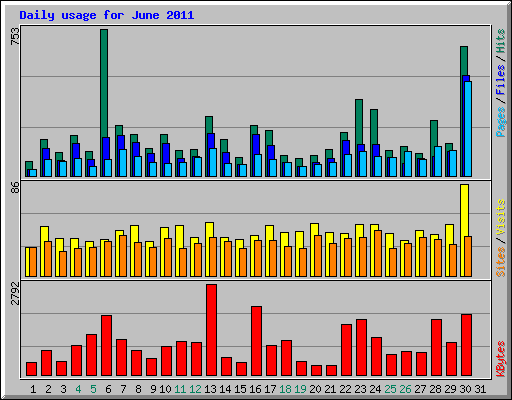Click day label 2 on the x-axis
The width and height of the screenshot is (512, 400).
pos(48,389)
